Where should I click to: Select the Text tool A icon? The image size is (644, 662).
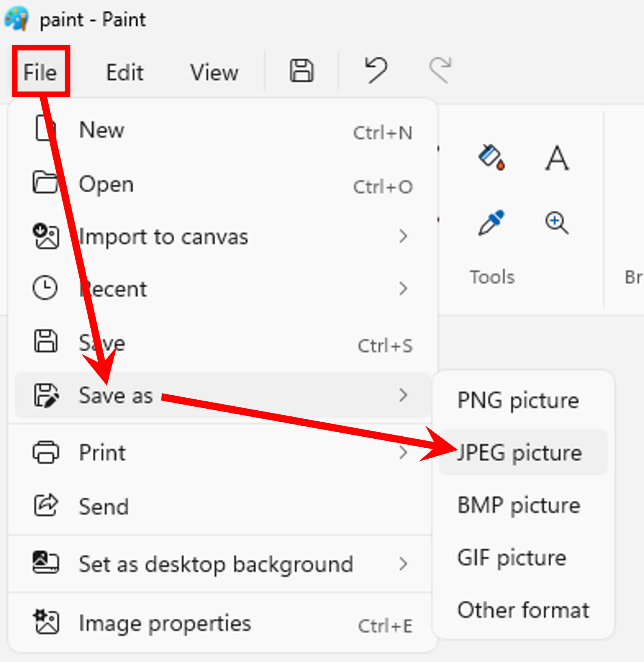[557, 158]
